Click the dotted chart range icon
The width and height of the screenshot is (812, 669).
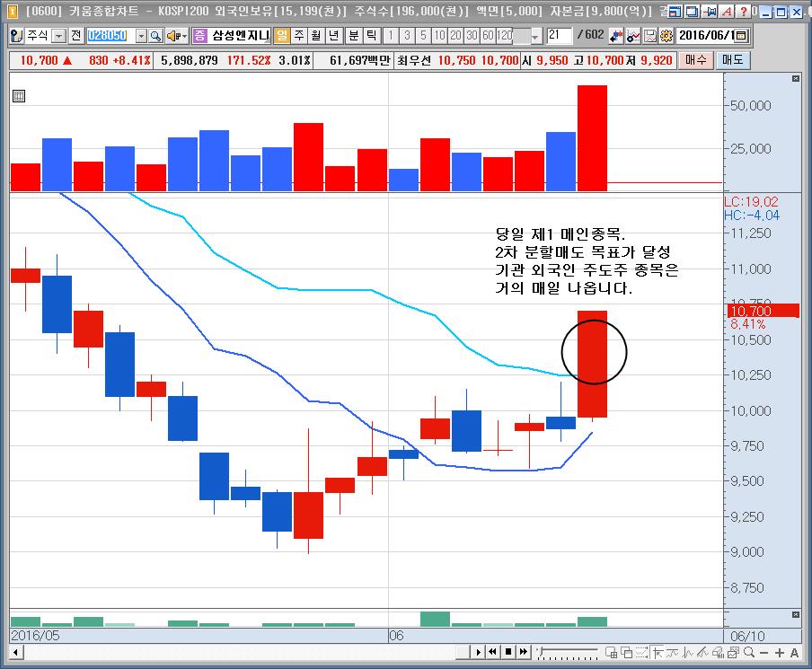642,653
